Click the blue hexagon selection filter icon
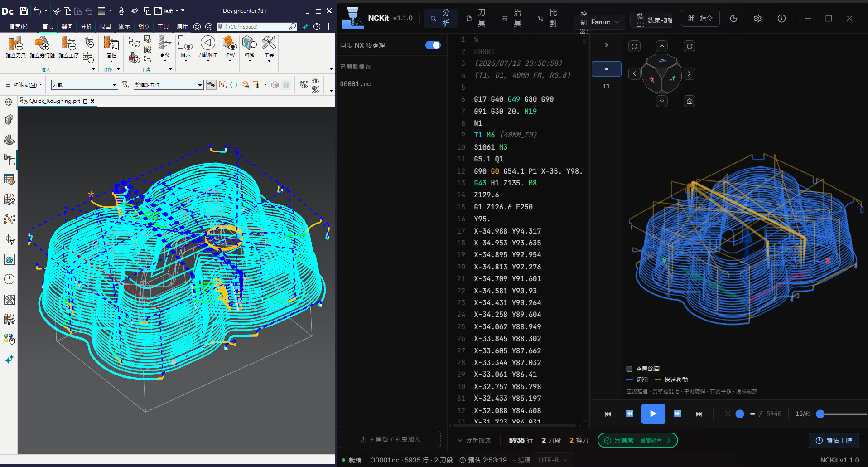 pos(234,85)
